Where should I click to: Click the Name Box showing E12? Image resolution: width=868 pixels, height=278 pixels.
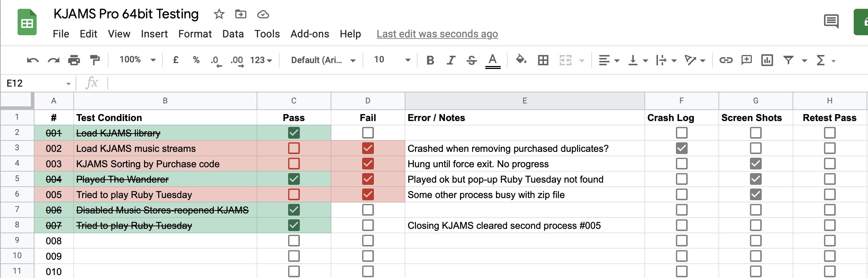coord(37,83)
